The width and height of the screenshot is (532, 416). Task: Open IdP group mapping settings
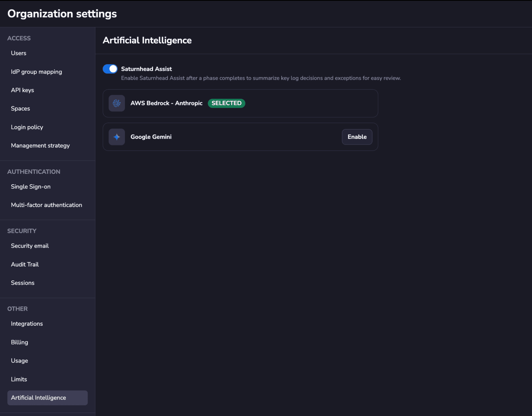36,72
